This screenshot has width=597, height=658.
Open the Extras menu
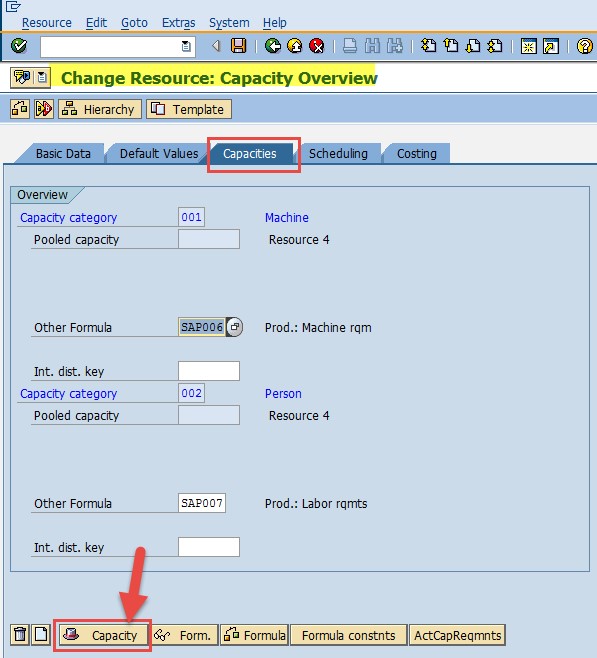pyautogui.click(x=178, y=23)
